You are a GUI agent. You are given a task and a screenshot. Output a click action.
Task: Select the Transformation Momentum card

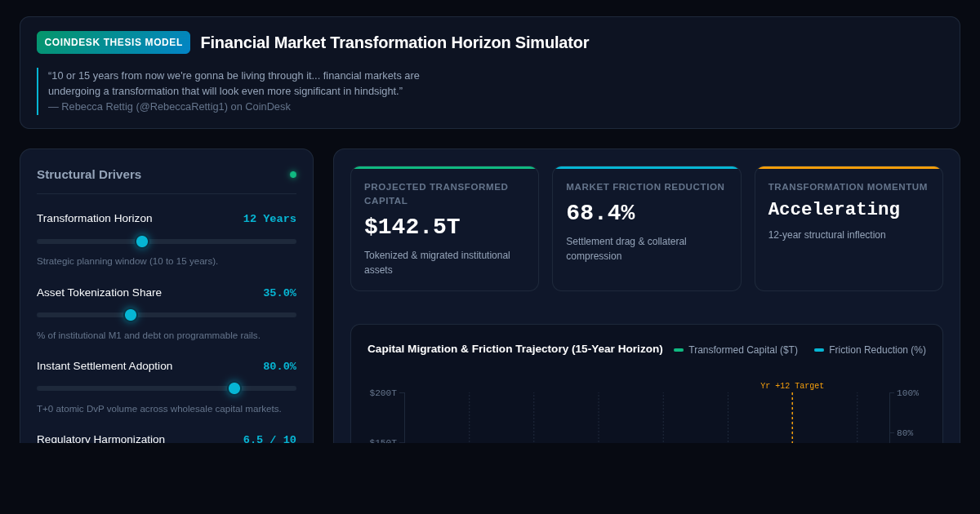pyautogui.click(x=849, y=228)
